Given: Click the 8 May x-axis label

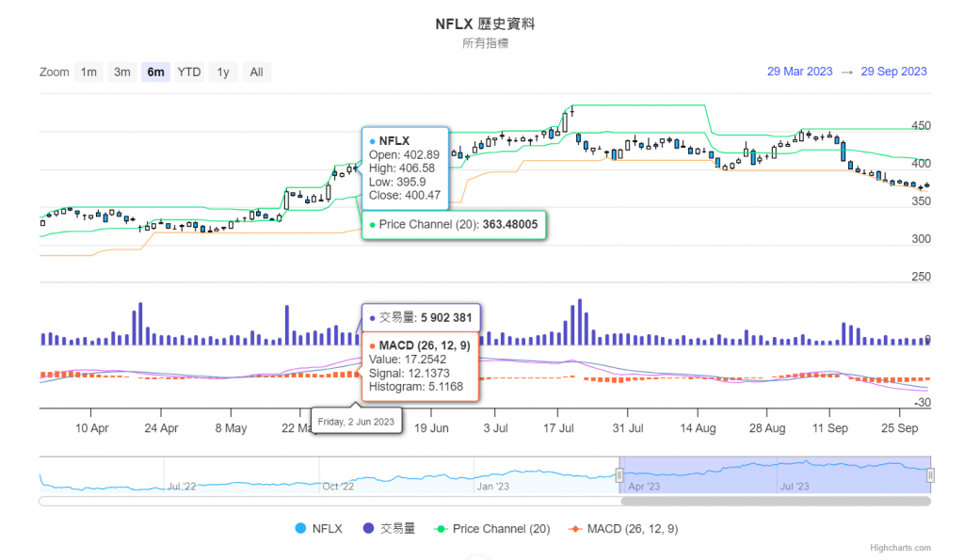Looking at the screenshot, I should coord(232,428).
